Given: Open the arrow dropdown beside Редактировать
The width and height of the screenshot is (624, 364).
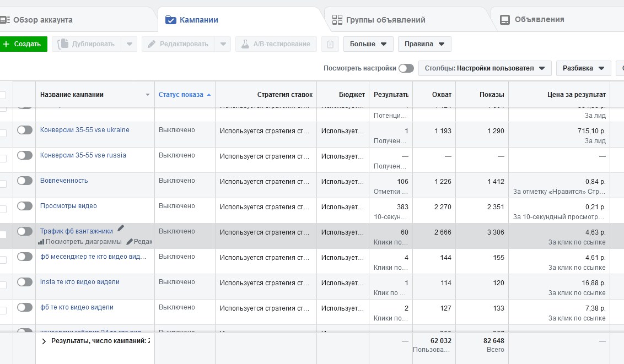Looking at the screenshot, I should (x=223, y=44).
